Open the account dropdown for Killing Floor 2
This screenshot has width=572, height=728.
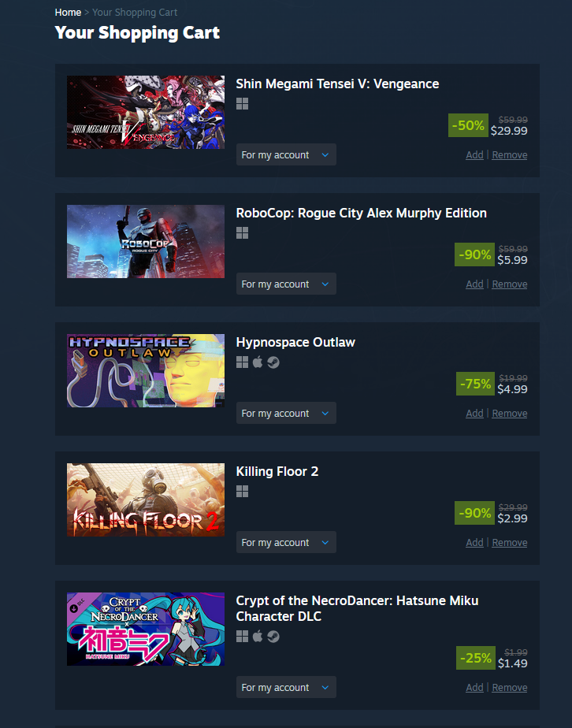(x=286, y=542)
